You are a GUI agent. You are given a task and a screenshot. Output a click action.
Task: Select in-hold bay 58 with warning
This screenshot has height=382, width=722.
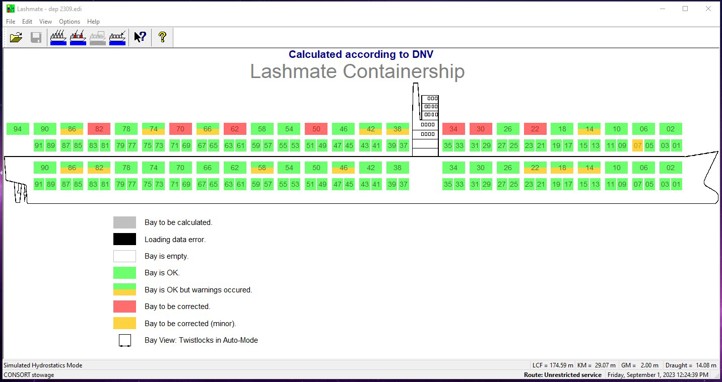pos(262,168)
